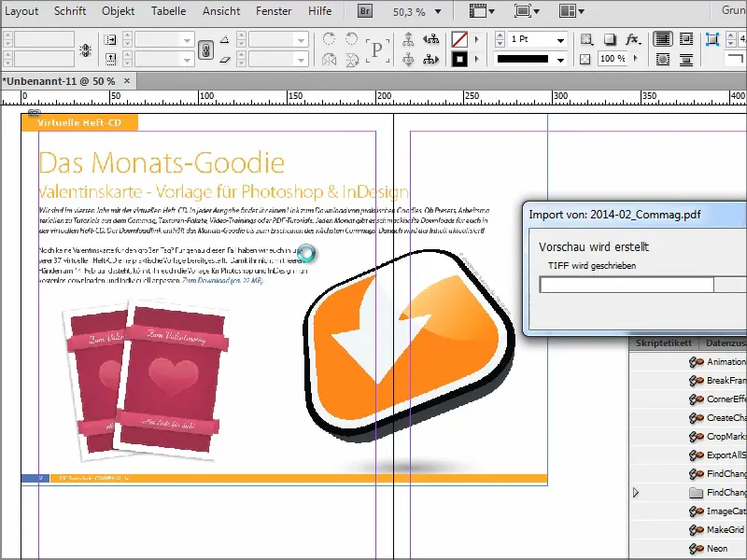The width and height of the screenshot is (747, 560).
Task: Click the rotation angle icon
Action: (224, 39)
